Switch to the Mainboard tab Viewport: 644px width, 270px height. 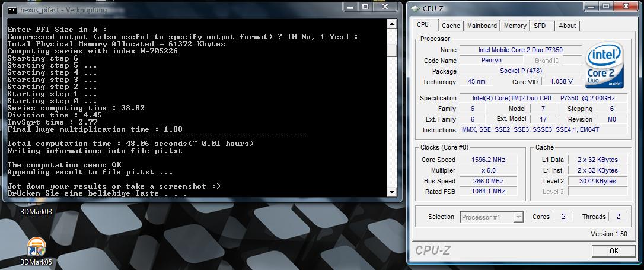point(482,26)
